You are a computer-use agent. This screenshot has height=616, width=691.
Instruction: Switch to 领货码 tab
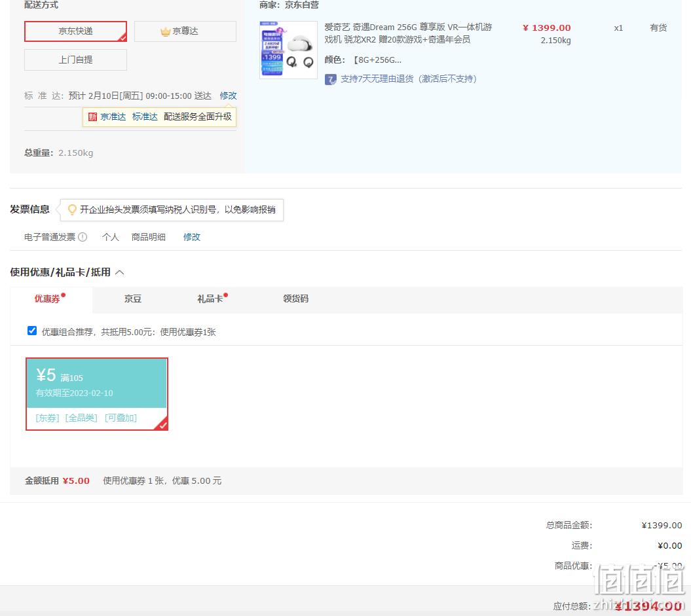tap(295, 299)
